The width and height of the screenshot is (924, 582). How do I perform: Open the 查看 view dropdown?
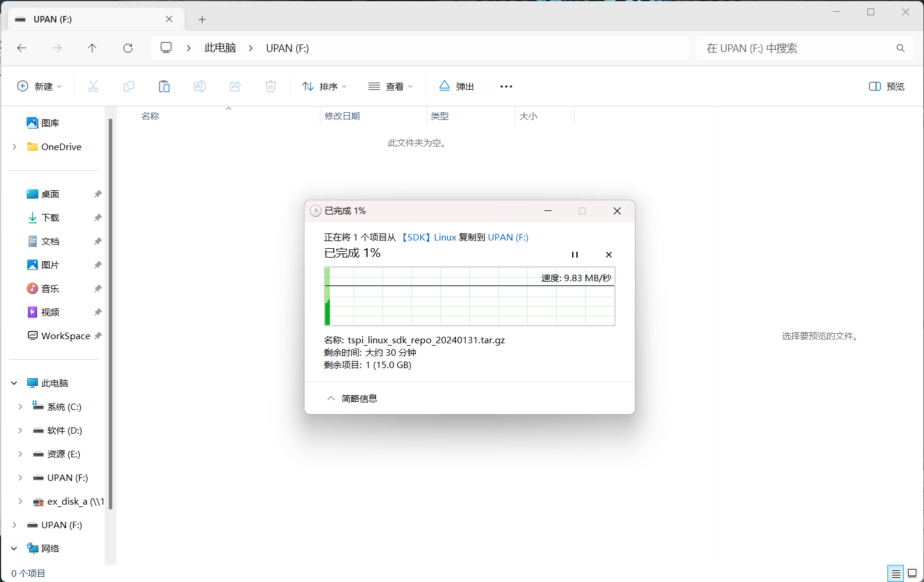point(391,86)
